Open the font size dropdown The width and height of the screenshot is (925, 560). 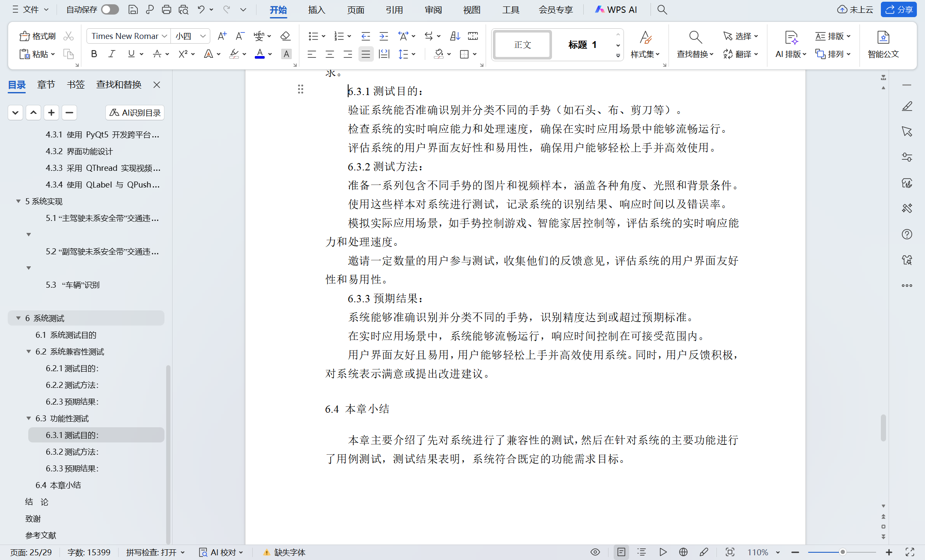point(203,36)
